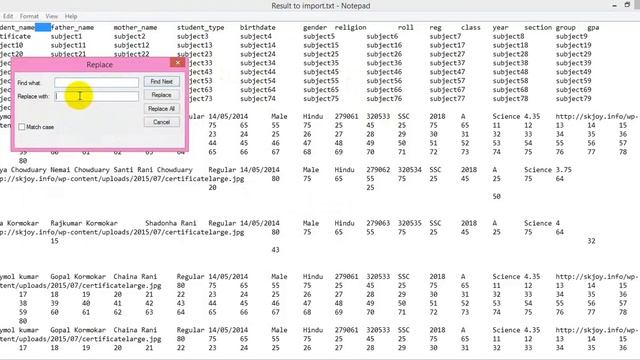Image resolution: width=640 pixels, height=360 pixels.
Task: Open the View menu
Action: tap(51, 16)
